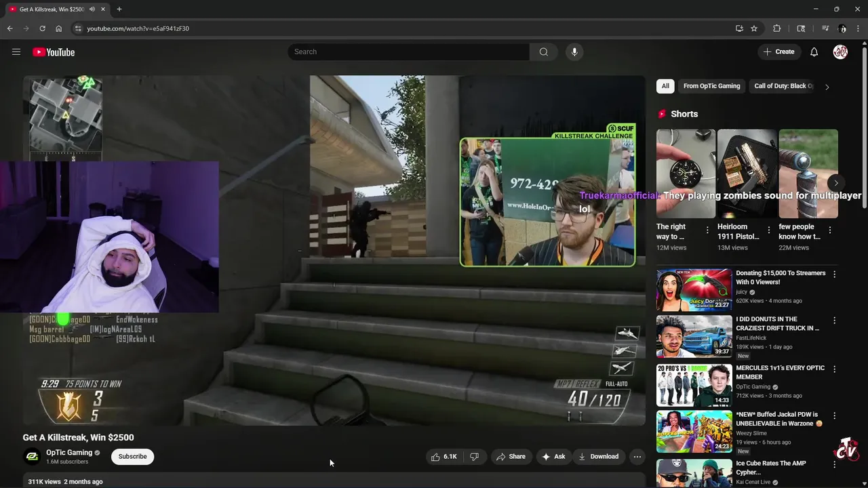Screen dimensions: 868x488
Task: View site information icon in address bar
Action: tap(78, 28)
